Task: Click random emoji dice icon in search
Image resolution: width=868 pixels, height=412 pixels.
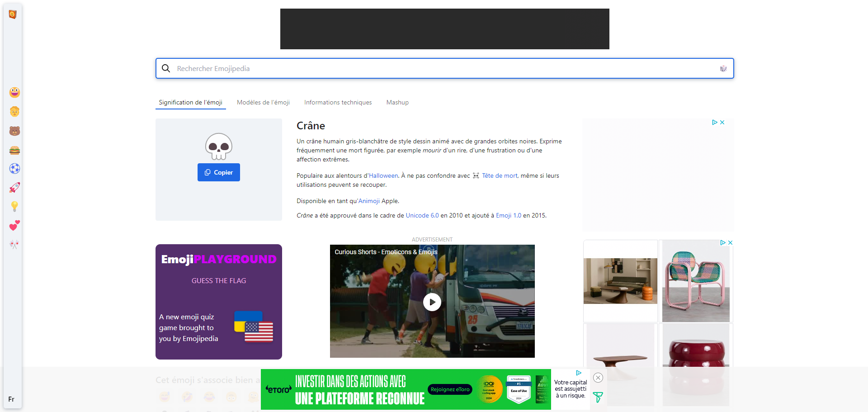Action: point(723,68)
